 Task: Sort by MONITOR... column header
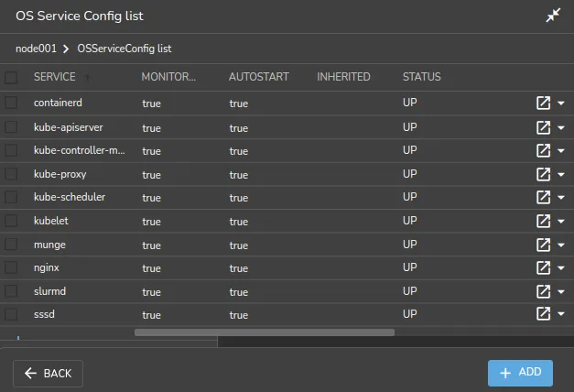pyautogui.click(x=168, y=77)
